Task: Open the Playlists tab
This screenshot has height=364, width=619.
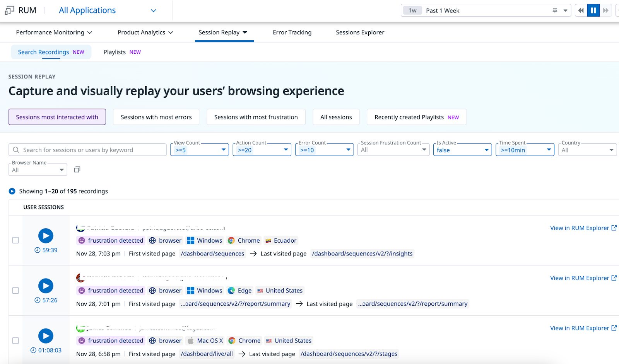Action: click(x=114, y=52)
